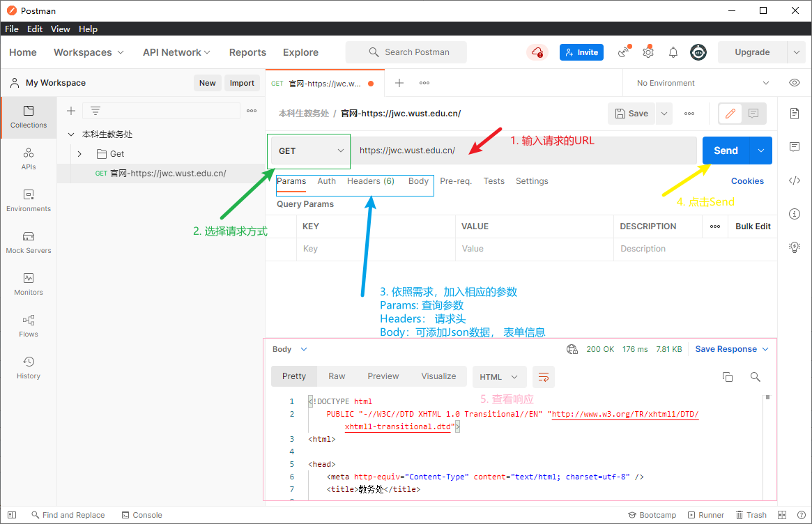812x524 pixels.
Task: Switch to the Auth tab
Action: click(x=327, y=181)
